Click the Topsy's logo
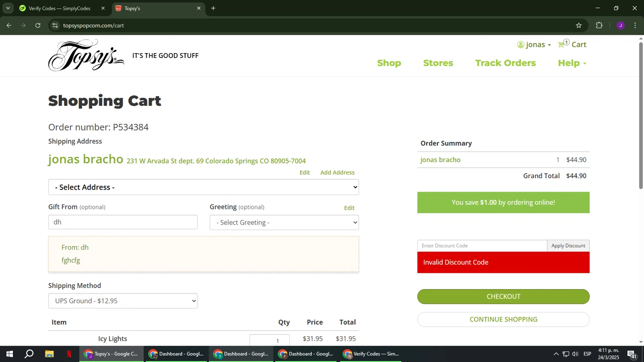 (x=86, y=55)
